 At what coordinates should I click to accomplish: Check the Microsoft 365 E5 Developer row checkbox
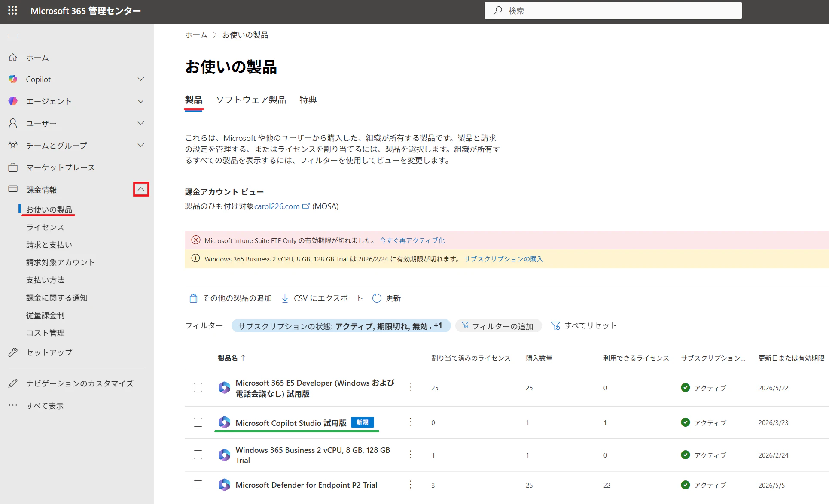[198, 387]
